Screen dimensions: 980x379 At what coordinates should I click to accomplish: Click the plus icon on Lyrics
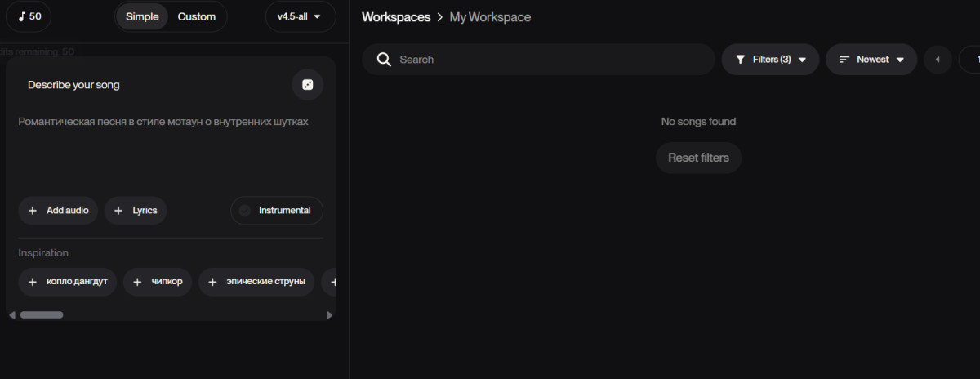[x=118, y=211]
